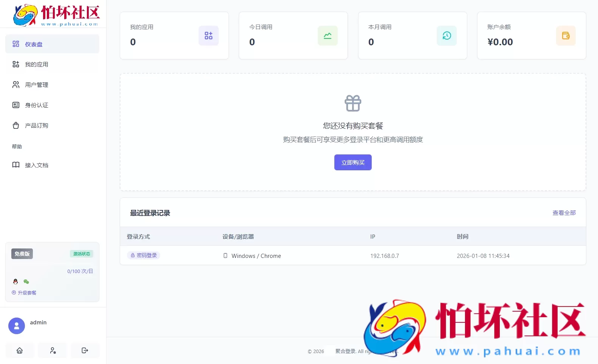598x364 pixels.
Task: Click the 产品订购 shopping bag icon
Action: point(16,125)
